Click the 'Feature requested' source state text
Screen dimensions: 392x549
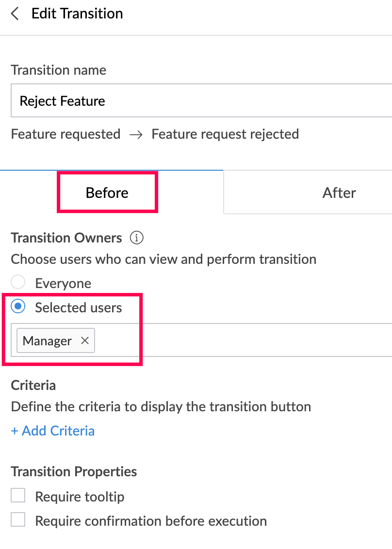[x=65, y=134]
